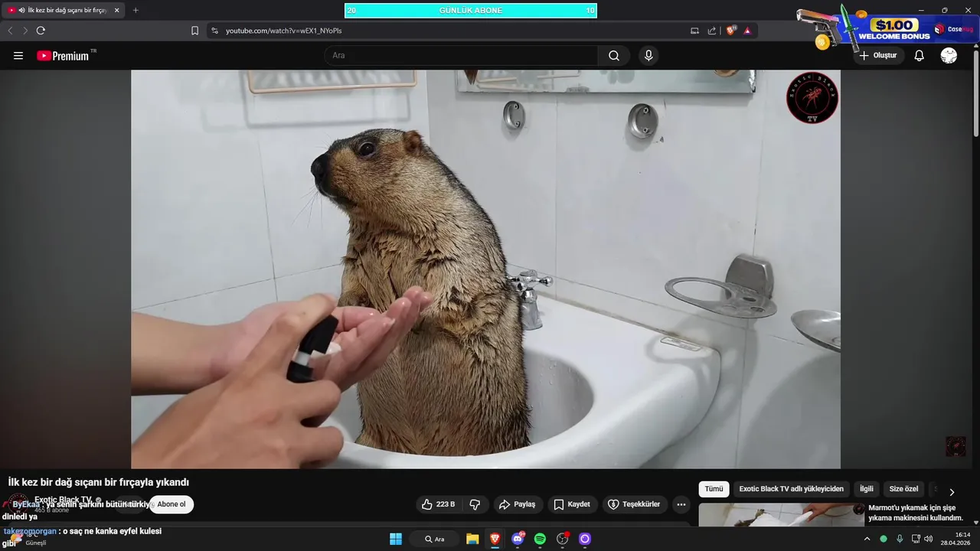Show more filter chips with right arrow
This screenshot has width=980, height=551.
(952, 492)
